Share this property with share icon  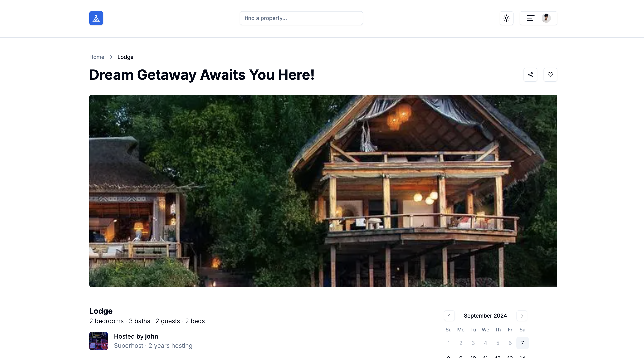pos(530,74)
